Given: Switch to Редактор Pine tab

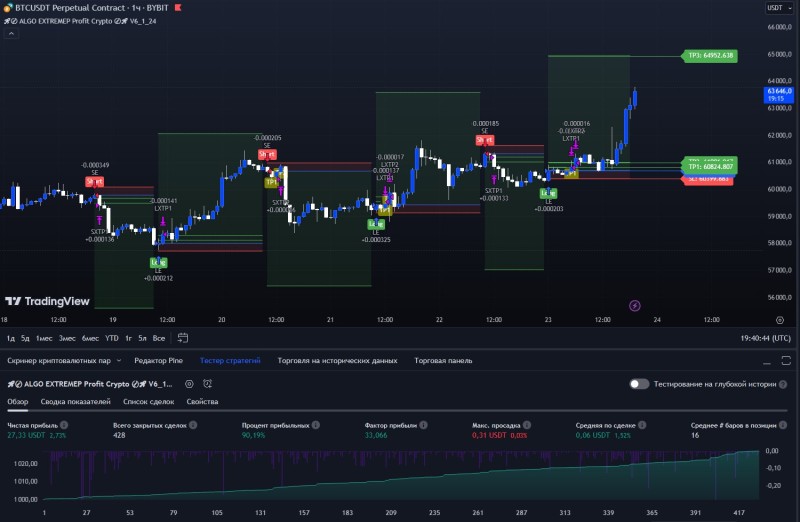Looking at the screenshot, I should [x=158, y=361].
